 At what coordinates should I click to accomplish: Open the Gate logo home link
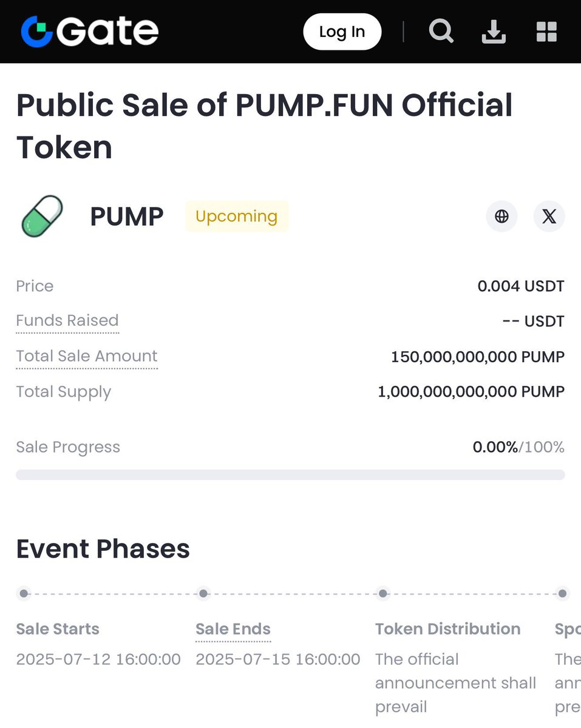click(x=89, y=31)
